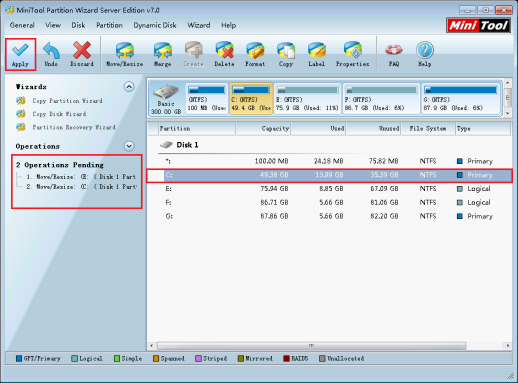Image resolution: width=518 pixels, height=383 pixels.
Task: Open the View menu
Action: point(53,25)
